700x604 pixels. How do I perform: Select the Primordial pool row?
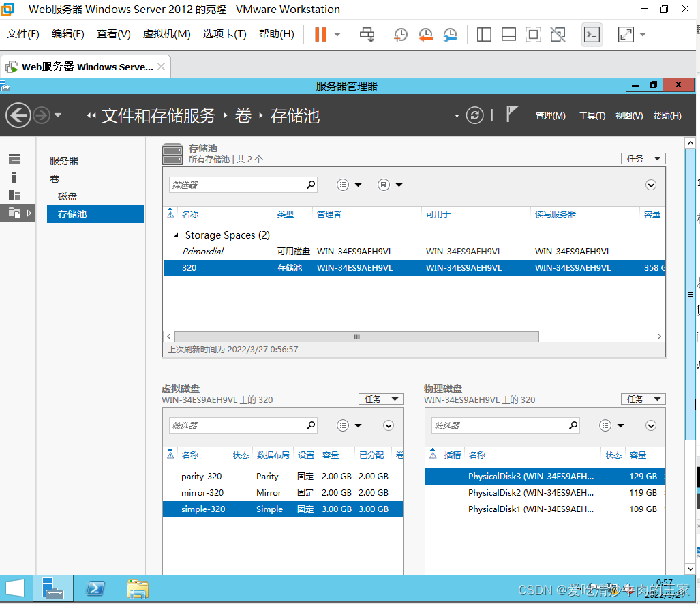[x=414, y=252]
